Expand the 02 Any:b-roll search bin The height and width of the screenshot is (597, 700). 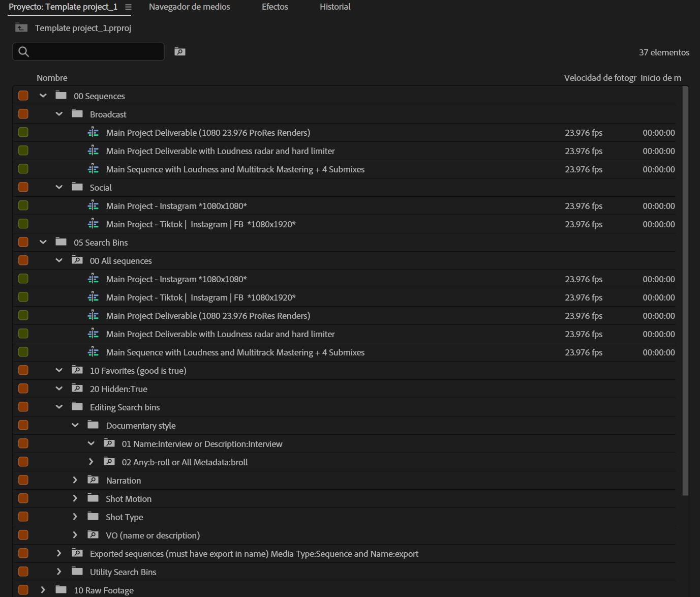pos(91,462)
